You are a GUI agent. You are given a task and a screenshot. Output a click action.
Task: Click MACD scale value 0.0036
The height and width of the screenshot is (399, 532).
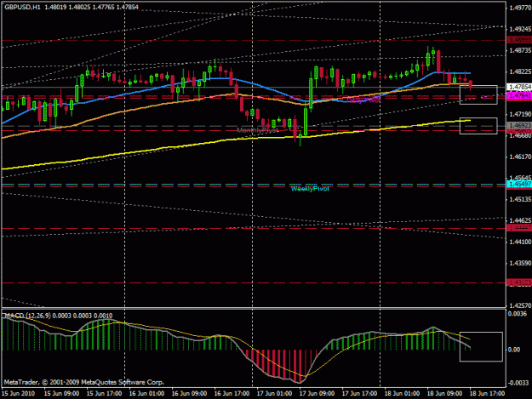tap(518, 314)
